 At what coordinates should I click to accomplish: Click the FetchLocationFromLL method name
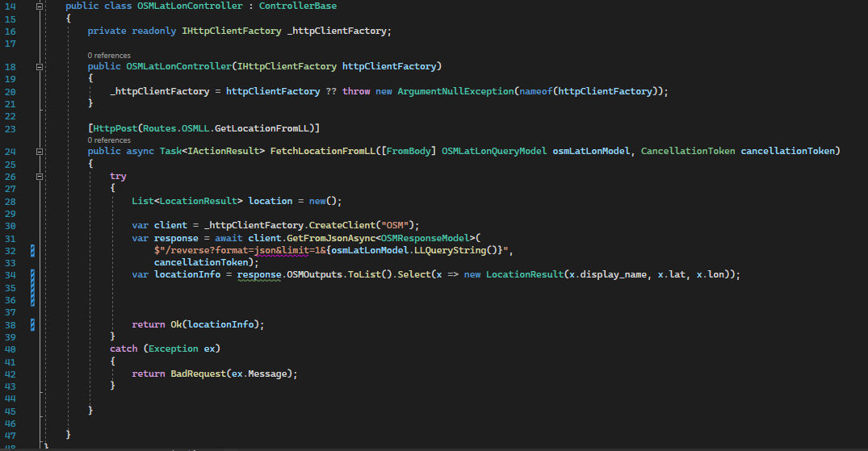(323, 151)
